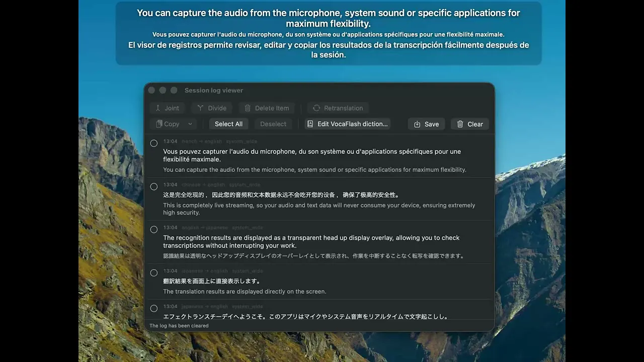The image size is (644, 362).
Task: Click 'chinese → english' label in second entry
Action: point(203,185)
